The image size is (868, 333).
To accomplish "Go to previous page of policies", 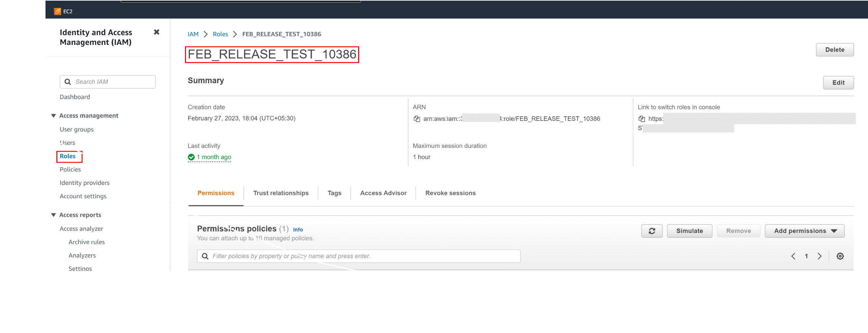I will pyautogui.click(x=793, y=256).
